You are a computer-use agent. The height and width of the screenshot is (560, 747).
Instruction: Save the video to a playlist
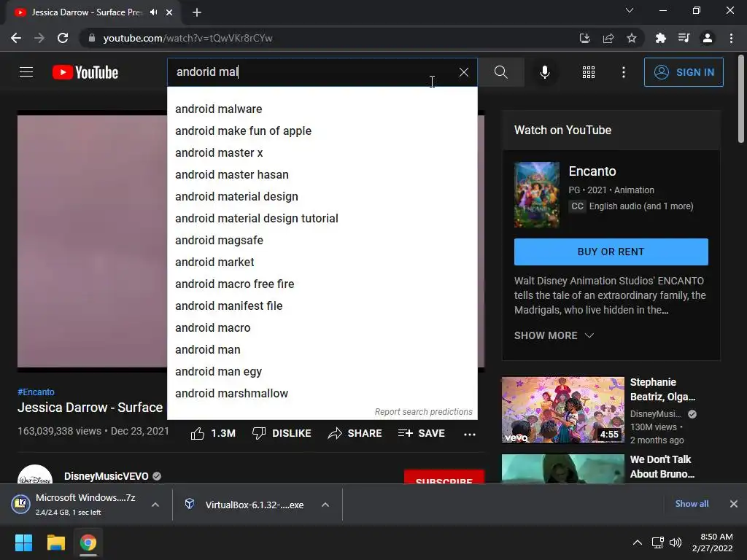click(422, 433)
